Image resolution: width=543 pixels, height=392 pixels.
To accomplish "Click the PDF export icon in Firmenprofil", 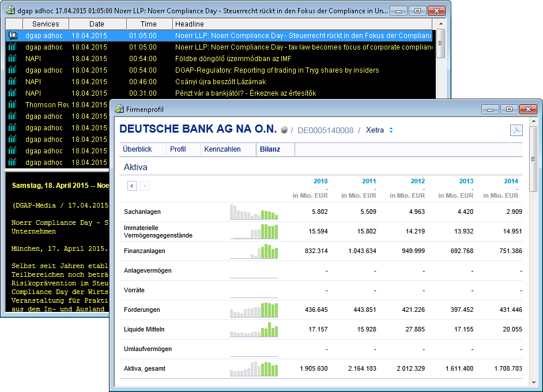I will pyautogui.click(x=516, y=130).
